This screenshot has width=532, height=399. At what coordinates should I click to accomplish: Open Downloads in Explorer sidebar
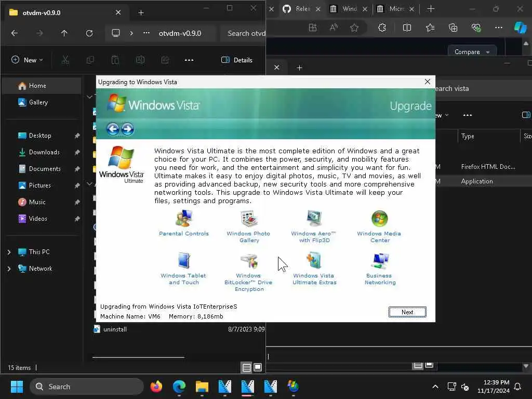[42, 152]
